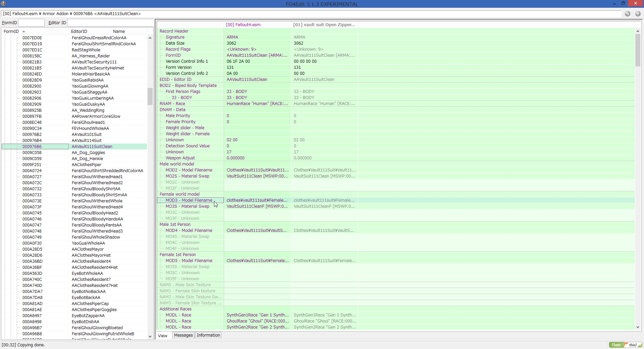Screen dimensions: 644x349
Task: Click the [00] Fallout4.esm column header
Action: pos(257,24)
